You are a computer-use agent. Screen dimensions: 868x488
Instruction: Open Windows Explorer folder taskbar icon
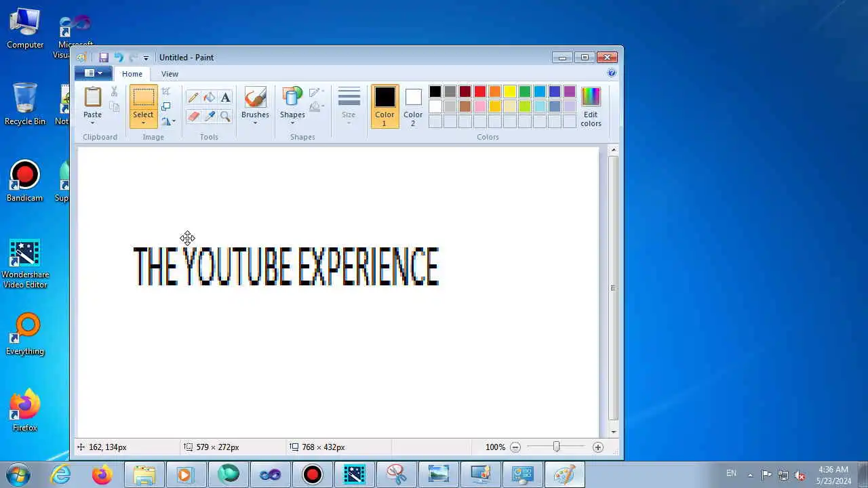[144, 474]
